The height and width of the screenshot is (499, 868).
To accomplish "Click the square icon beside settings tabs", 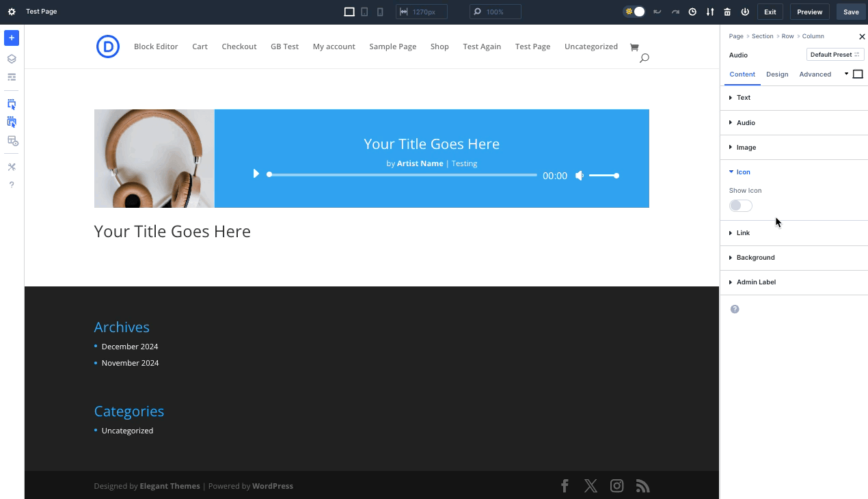I will click(x=858, y=74).
